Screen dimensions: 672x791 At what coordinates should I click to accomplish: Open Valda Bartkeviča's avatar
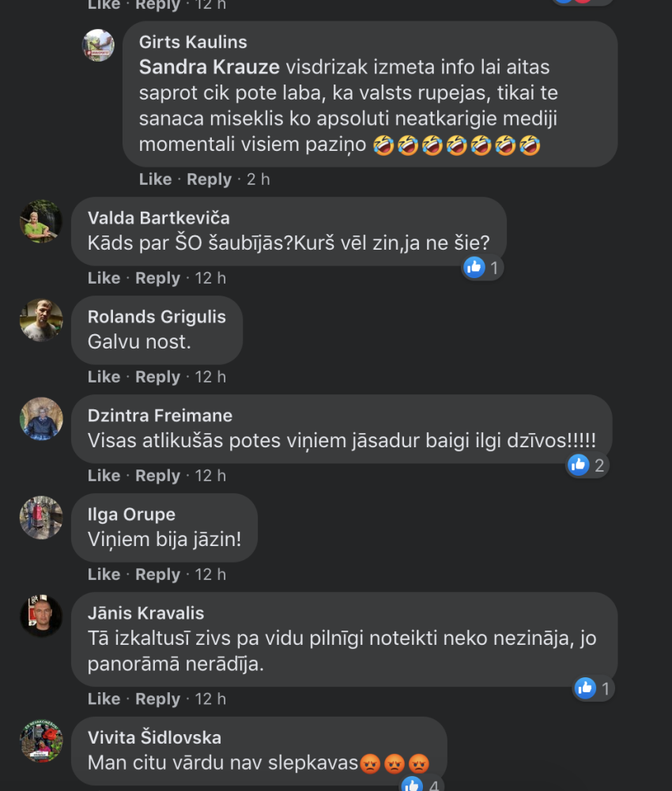coord(41,221)
